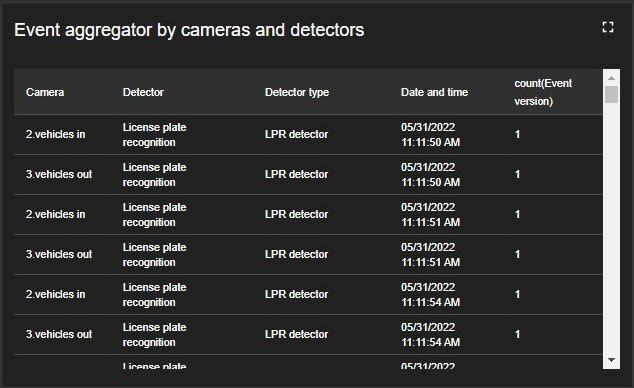
Task: Sort by Detector type column header
Action: click(x=297, y=92)
